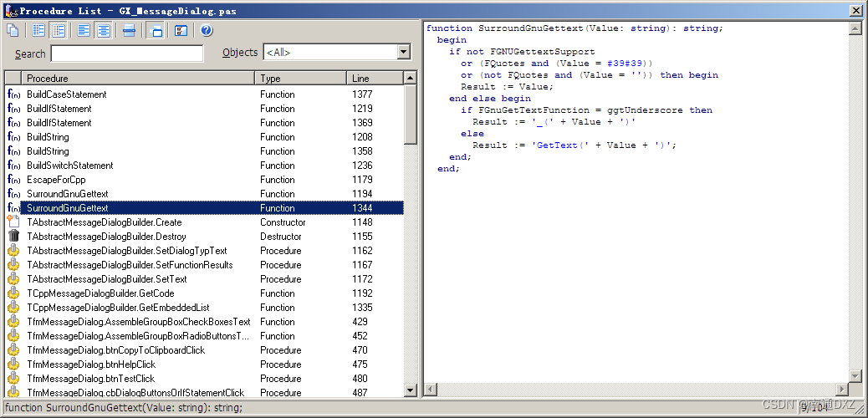This screenshot has height=418, width=868.
Task: Select the EscapeForCpp procedure name
Action: point(57,180)
